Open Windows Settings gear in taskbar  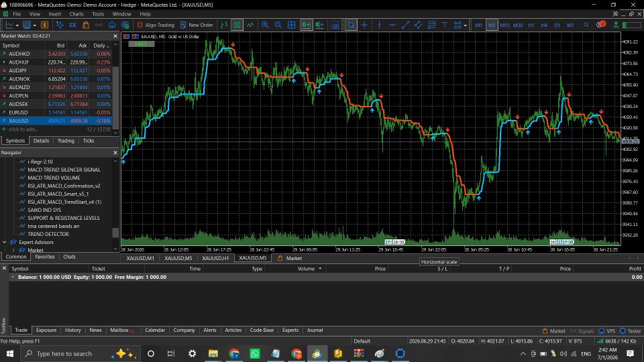[x=193, y=353]
